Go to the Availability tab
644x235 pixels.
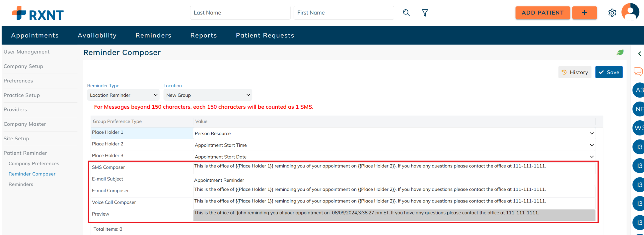(97, 35)
